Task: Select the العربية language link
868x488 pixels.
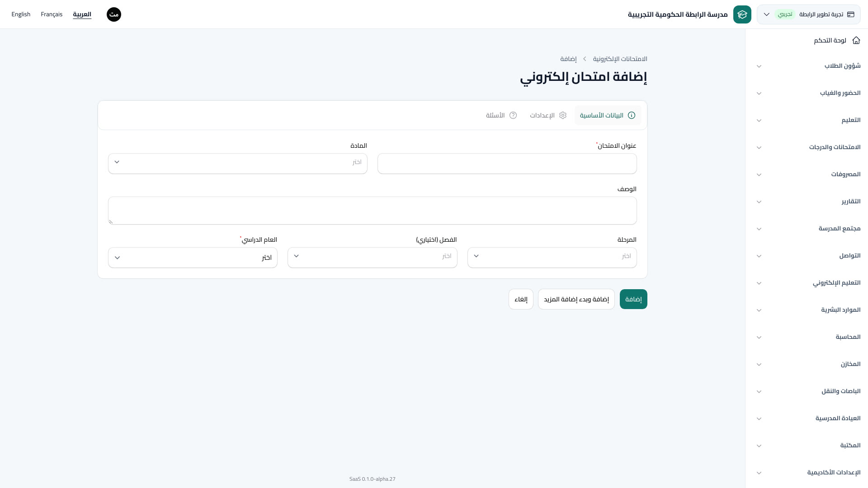Action: tap(82, 14)
